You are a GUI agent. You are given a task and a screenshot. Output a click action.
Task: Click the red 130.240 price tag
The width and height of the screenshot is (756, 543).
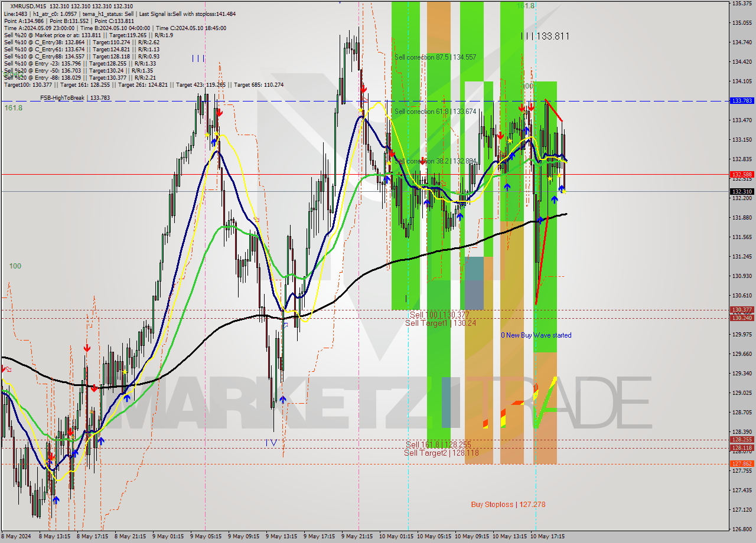tap(742, 318)
